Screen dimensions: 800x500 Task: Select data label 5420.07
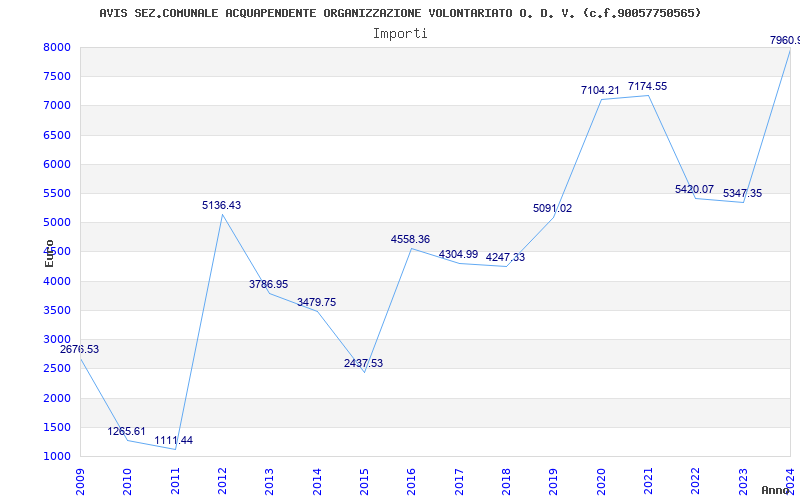[x=694, y=189]
